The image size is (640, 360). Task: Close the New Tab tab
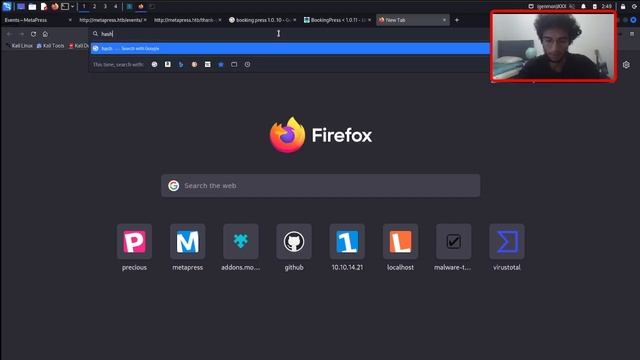pyautogui.click(x=444, y=20)
